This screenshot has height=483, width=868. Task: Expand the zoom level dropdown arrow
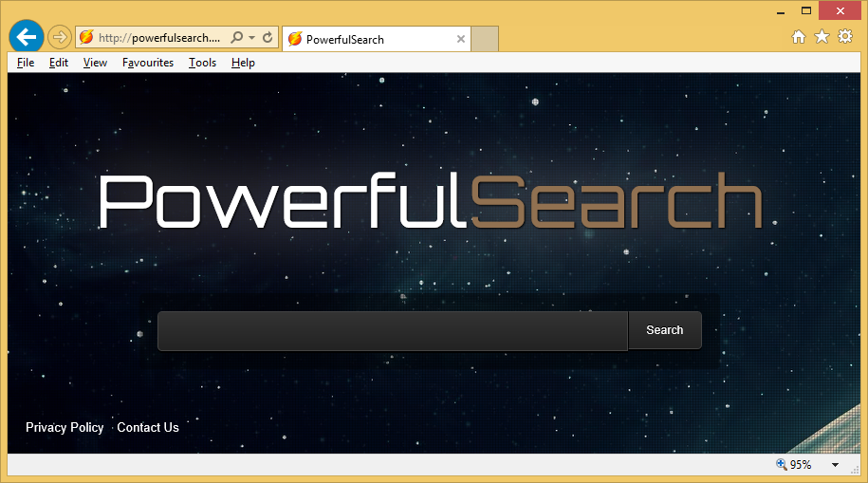click(835, 465)
